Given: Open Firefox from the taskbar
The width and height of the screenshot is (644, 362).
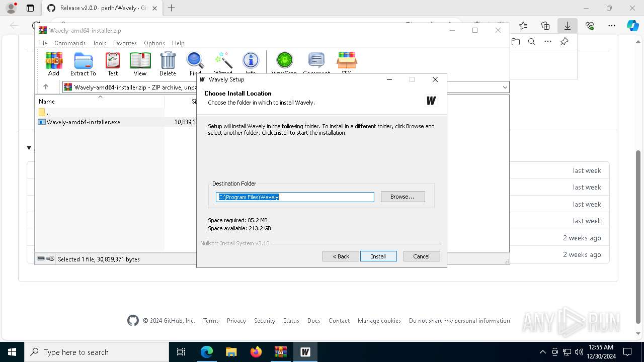Looking at the screenshot, I should pos(256,352).
